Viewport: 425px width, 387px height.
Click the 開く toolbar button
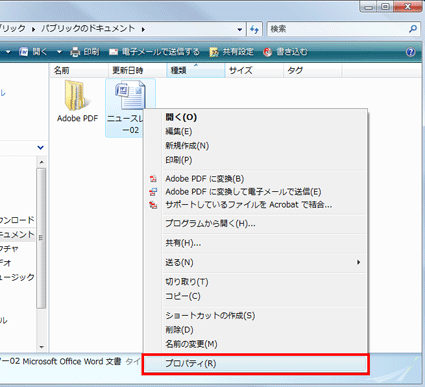pyautogui.click(x=33, y=52)
